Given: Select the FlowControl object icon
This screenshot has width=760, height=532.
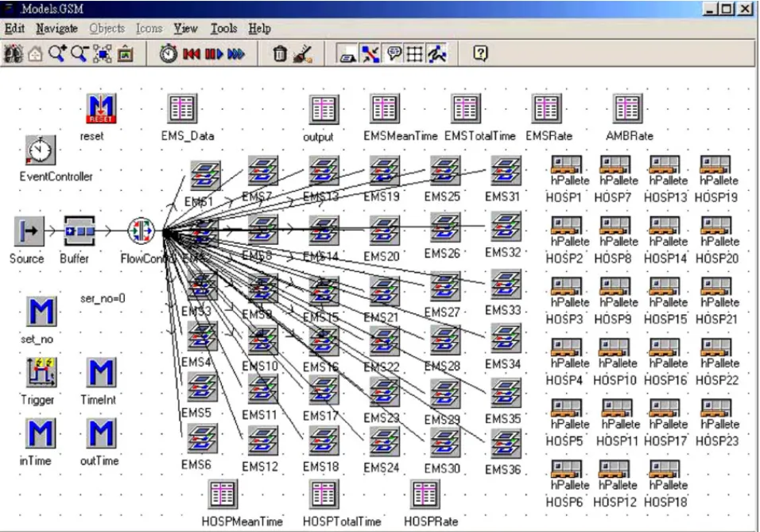Looking at the screenshot, I should pyautogui.click(x=141, y=231).
